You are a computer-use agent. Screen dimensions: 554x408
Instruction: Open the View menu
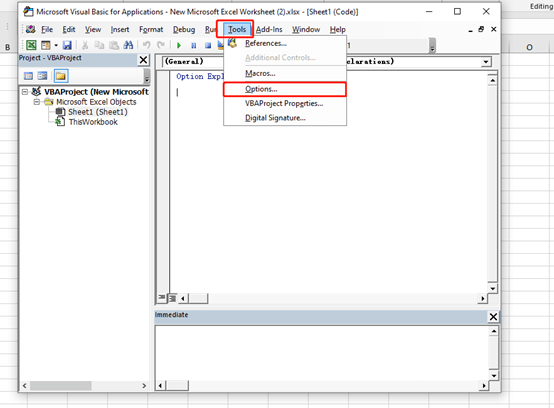tap(93, 29)
